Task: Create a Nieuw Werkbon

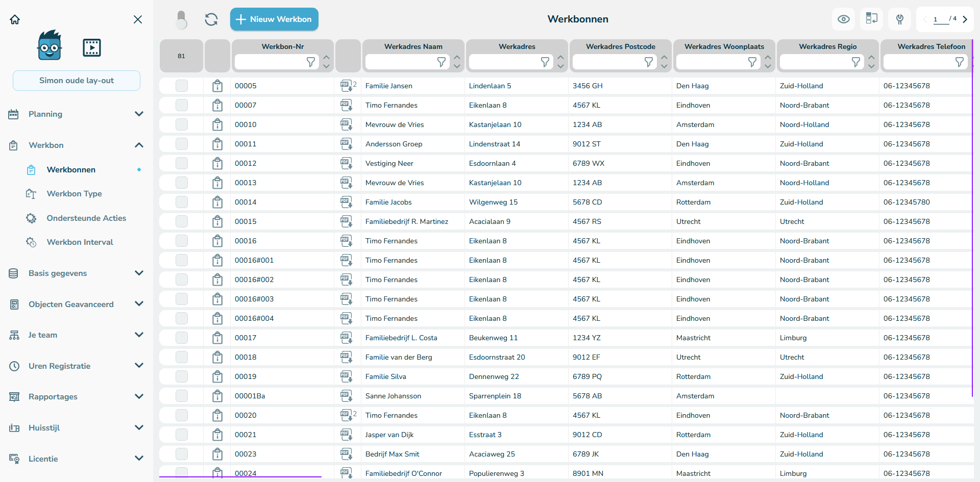Action: point(274,19)
